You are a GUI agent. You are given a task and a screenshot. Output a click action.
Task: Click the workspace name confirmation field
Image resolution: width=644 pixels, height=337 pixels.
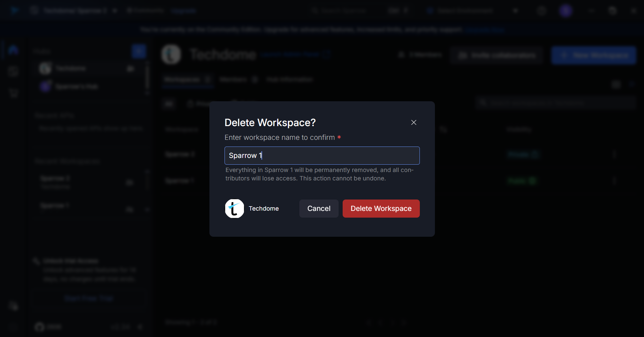coord(322,155)
